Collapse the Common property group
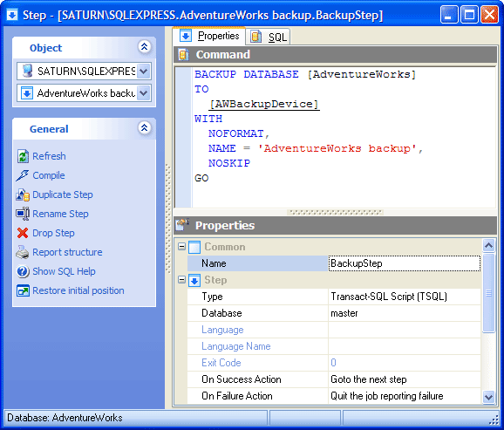The width and height of the screenshot is (504, 430). pos(182,247)
